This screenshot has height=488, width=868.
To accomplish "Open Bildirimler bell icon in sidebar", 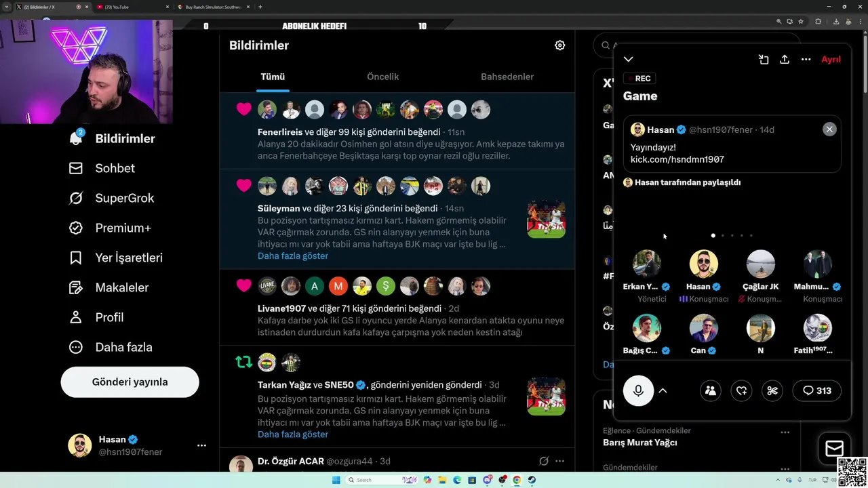I will point(76,138).
